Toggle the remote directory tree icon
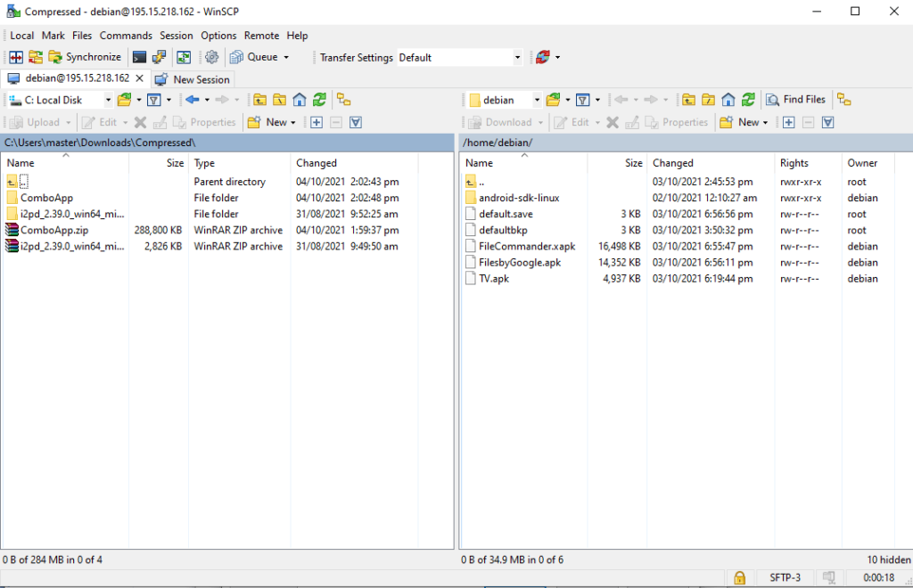The image size is (913, 588). 843,100
